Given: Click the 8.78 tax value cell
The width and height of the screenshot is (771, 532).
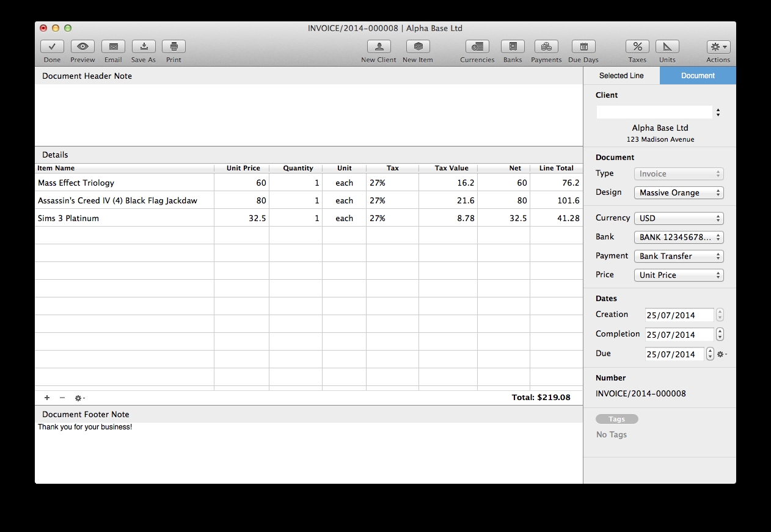Looking at the screenshot, I should point(448,218).
